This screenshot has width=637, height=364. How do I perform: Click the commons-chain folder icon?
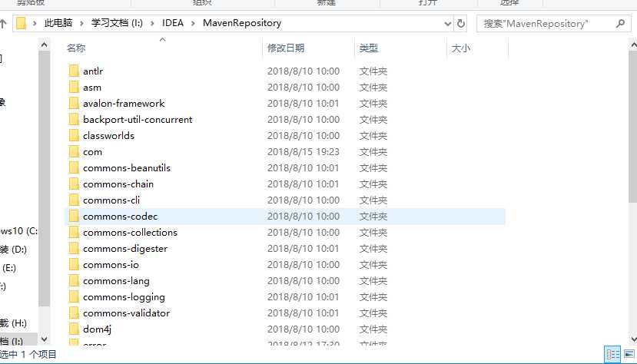pos(74,184)
